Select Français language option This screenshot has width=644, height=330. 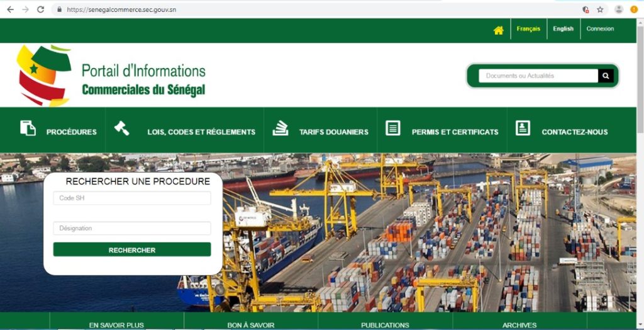pyautogui.click(x=528, y=29)
